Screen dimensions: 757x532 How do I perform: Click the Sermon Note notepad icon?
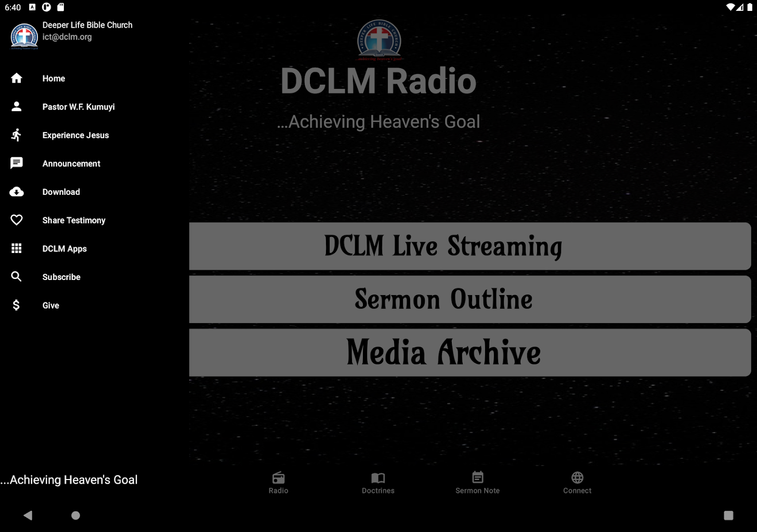pyautogui.click(x=478, y=477)
